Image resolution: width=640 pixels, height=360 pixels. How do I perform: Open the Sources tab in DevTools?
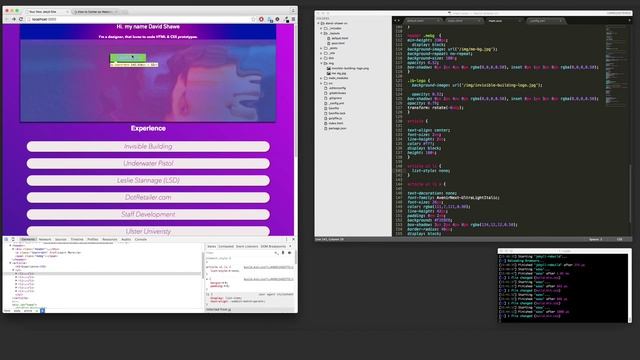(x=60, y=239)
